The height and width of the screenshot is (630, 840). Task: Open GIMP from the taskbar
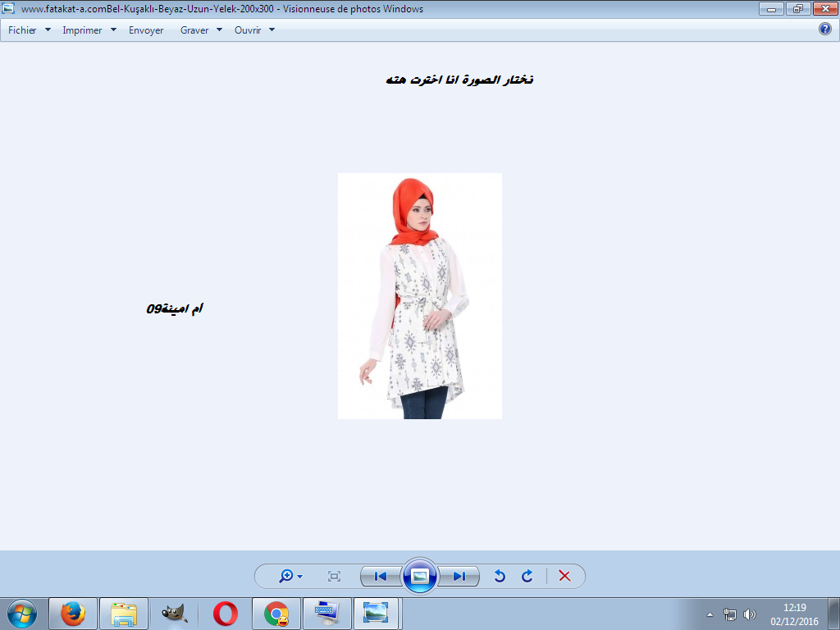[x=175, y=614]
